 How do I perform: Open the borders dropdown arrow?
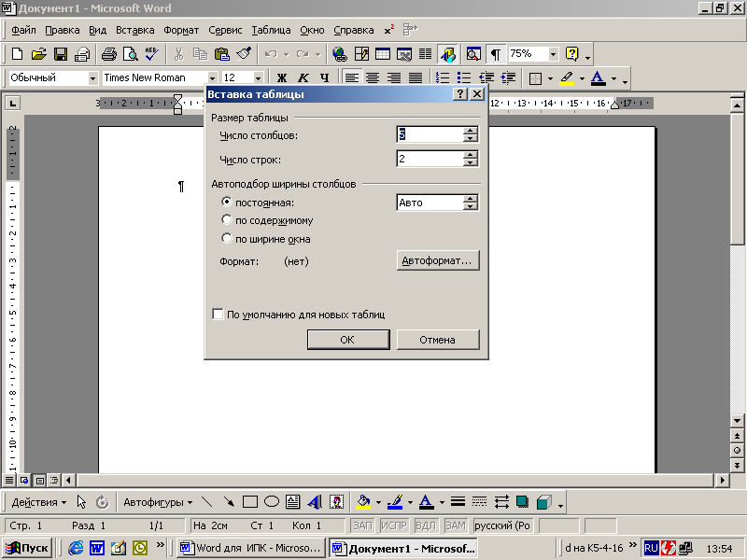(550, 78)
